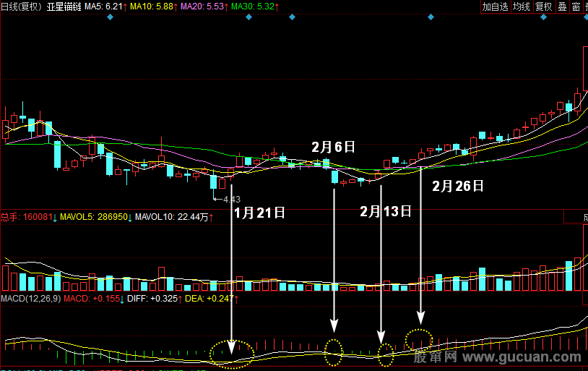Select the 2月26日 date annotation

(x=457, y=186)
